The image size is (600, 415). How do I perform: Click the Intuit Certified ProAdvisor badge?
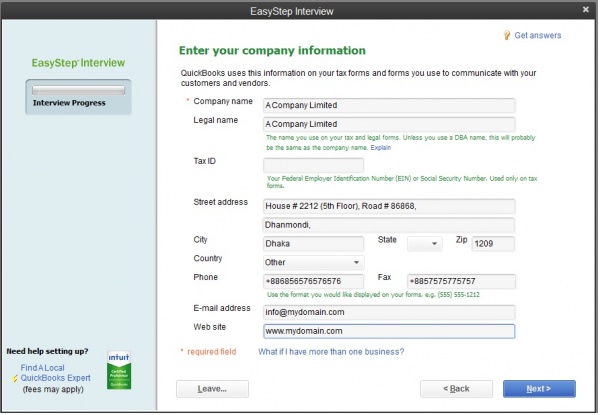(x=119, y=370)
